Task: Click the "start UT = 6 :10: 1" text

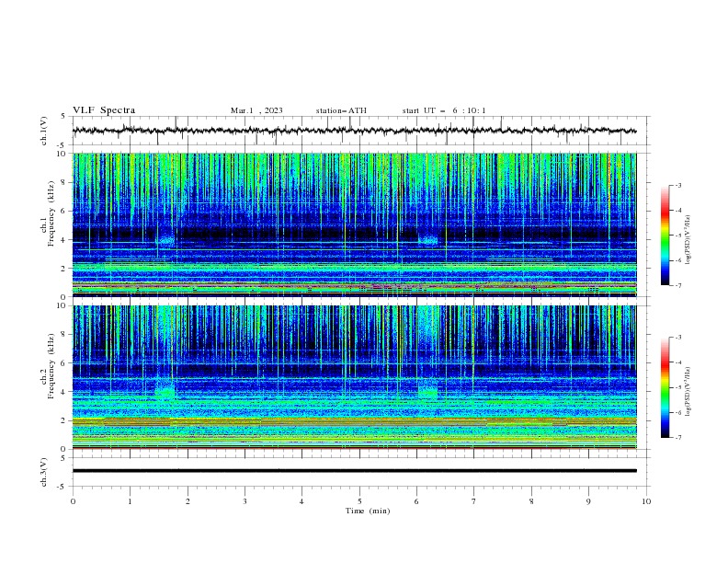Action: click(x=444, y=110)
